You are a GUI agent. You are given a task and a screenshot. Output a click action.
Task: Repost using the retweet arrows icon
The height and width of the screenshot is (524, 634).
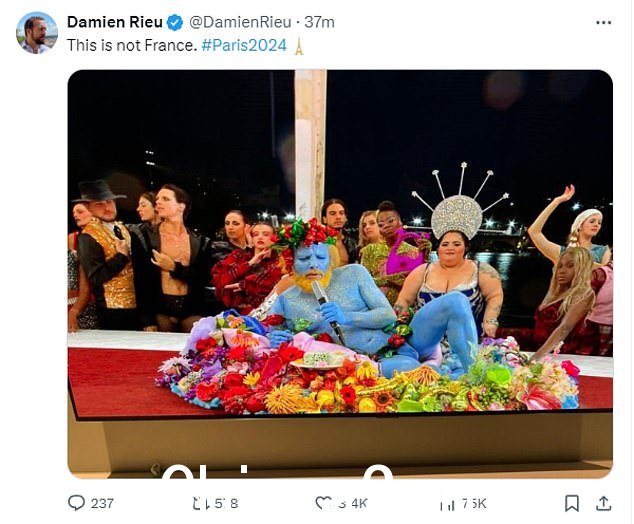(x=200, y=504)
